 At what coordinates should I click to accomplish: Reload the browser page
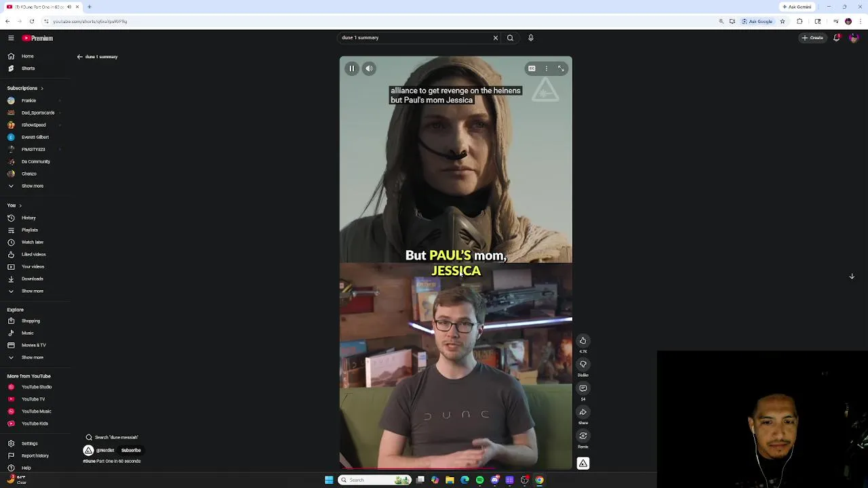[x=31, y=21]
